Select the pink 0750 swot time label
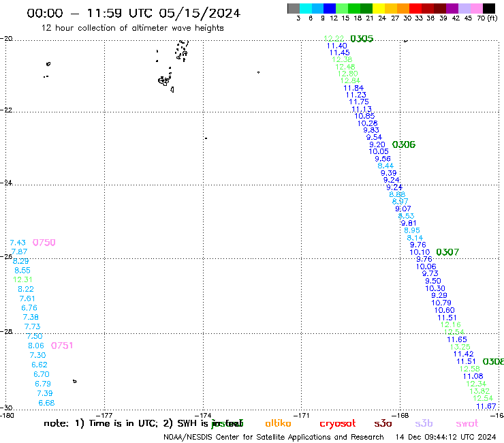 point(44,243)
